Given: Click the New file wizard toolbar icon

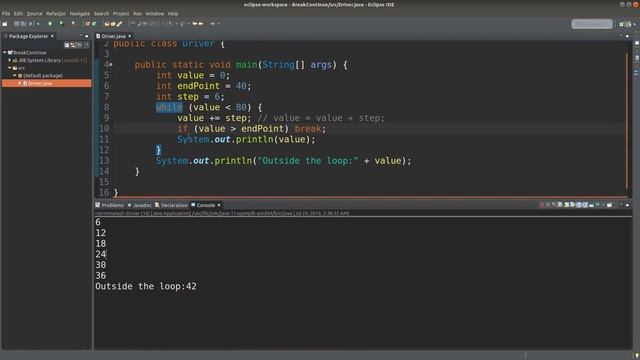Looking at the screenshot, I should coord(4,24).
